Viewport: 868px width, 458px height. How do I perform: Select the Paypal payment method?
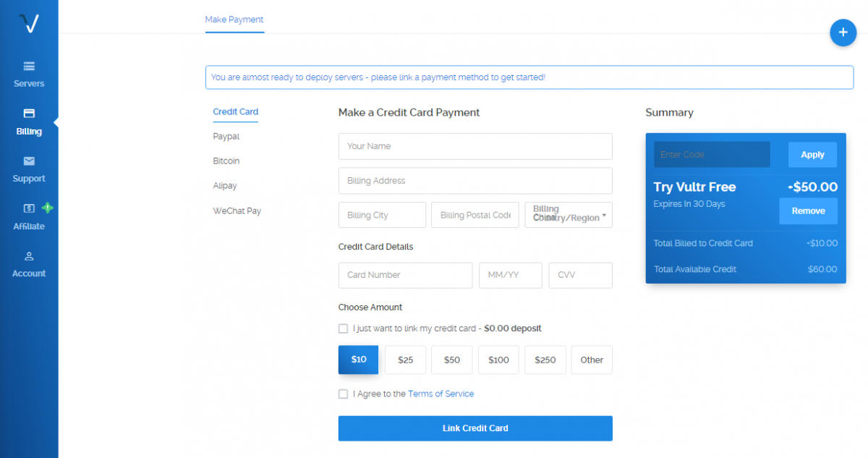coord(226,137)
